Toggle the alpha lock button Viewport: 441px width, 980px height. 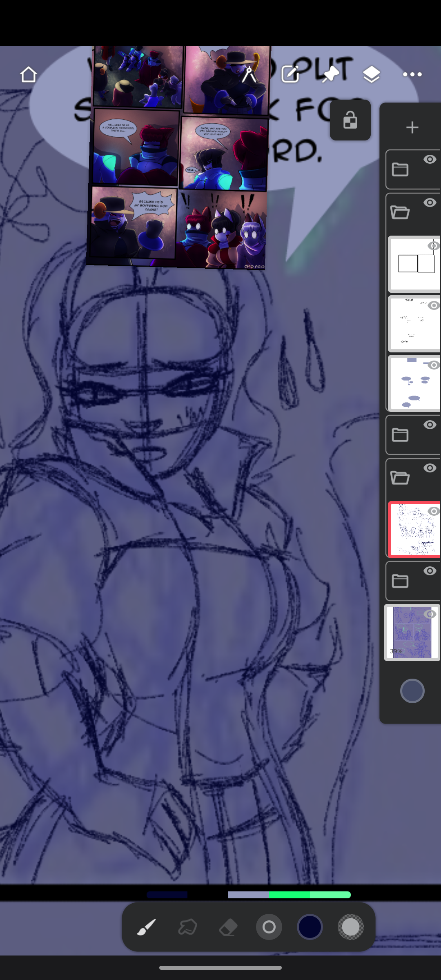[x=350, y=120]
